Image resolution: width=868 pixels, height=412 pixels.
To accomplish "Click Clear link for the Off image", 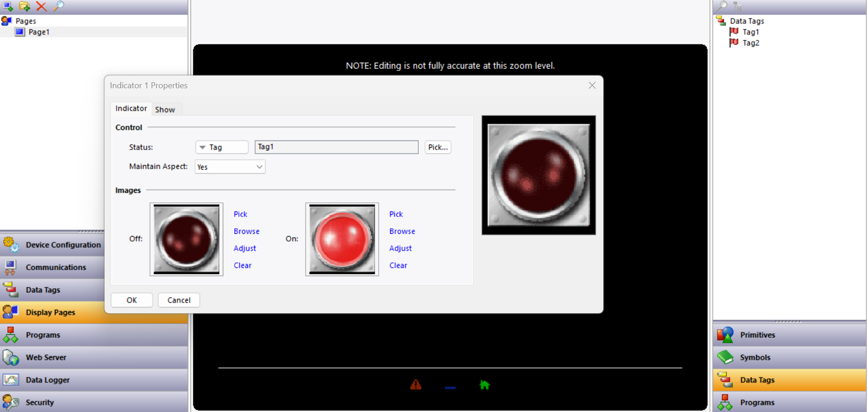I will click(242, 266).
